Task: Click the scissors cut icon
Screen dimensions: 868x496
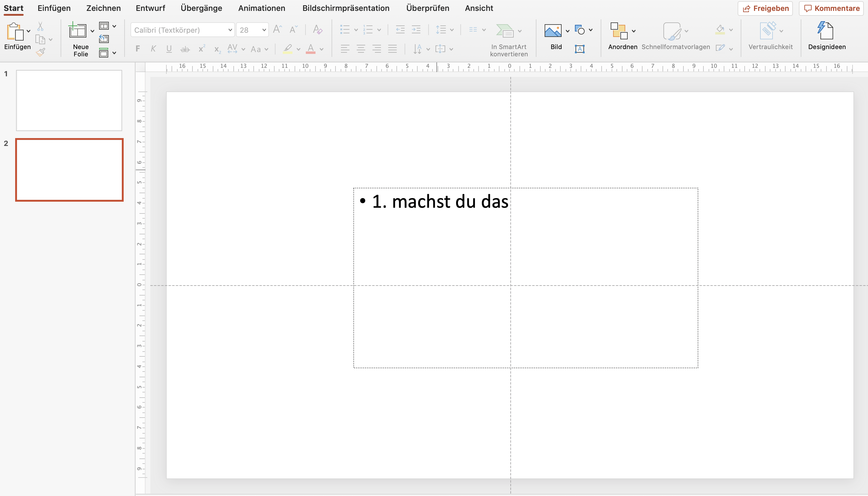Action: click(x=40, y=26)
